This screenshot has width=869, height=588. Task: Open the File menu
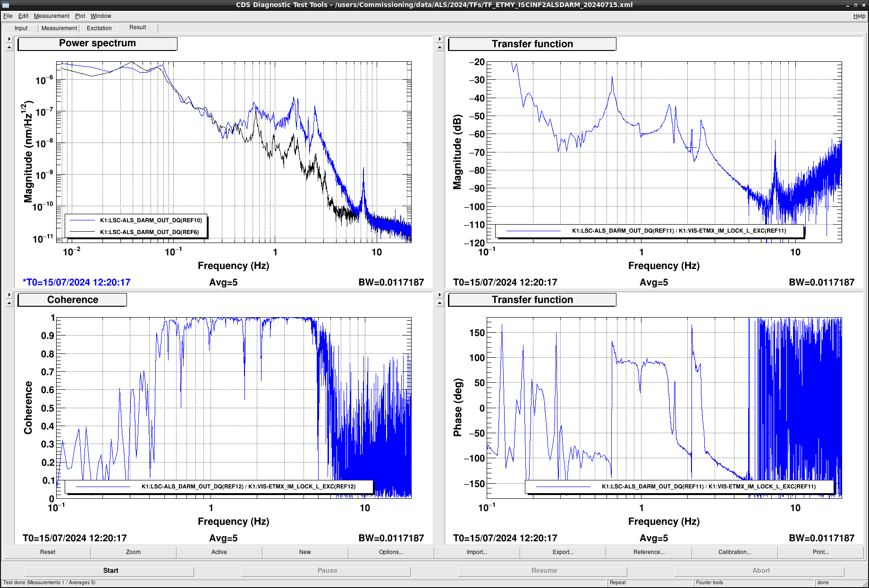coord(8,16)
